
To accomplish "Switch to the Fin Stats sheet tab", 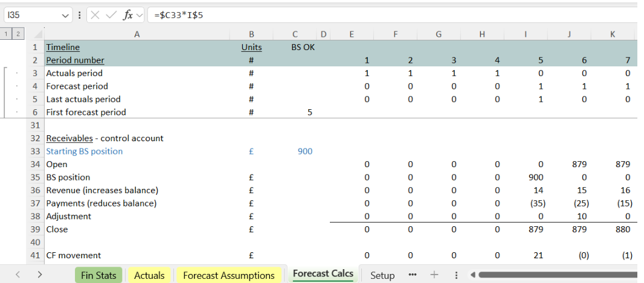I will (98, 275).
